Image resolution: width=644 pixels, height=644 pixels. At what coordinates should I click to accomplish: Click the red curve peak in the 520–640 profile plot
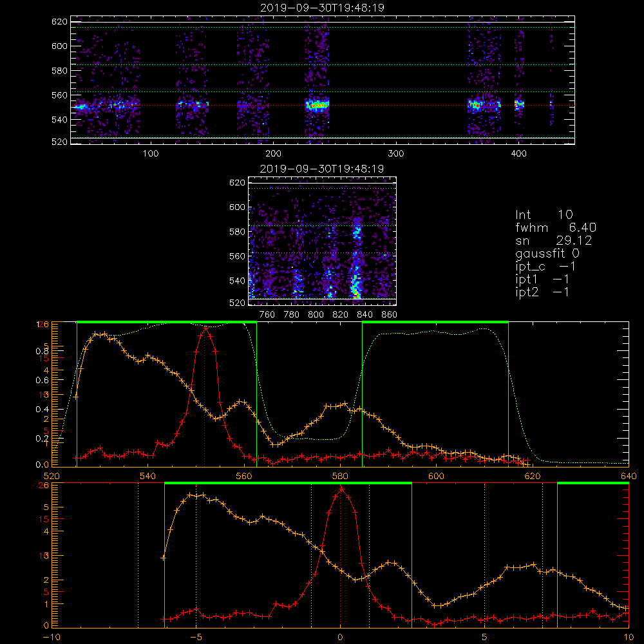(205, 328)
